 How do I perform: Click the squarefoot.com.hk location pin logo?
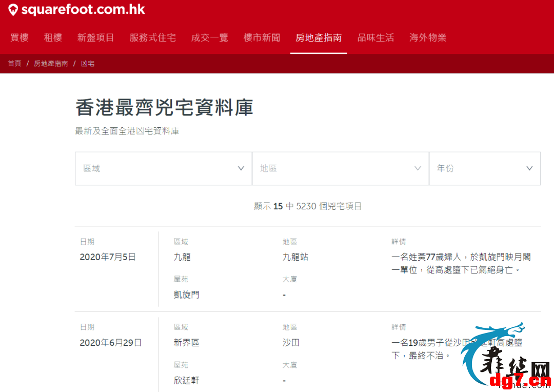coord(13,10)
